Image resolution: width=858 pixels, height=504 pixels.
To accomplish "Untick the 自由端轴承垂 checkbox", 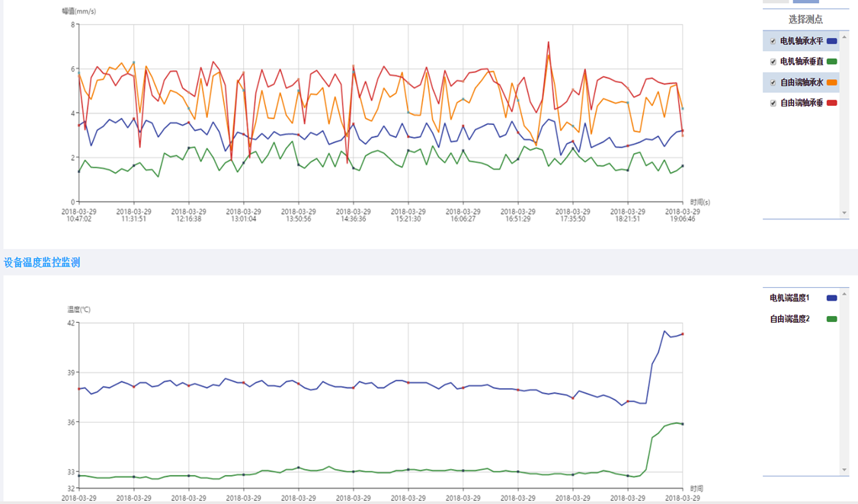I will 773,103.
